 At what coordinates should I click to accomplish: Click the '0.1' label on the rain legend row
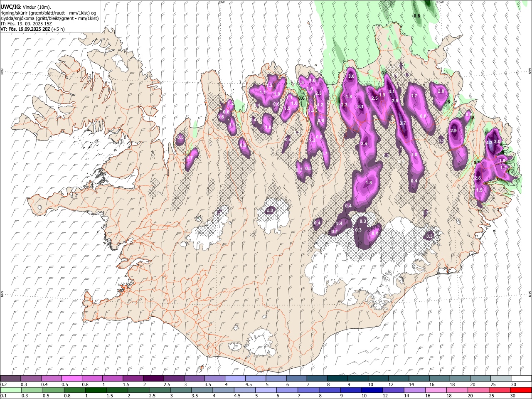(x=4, y=396)
